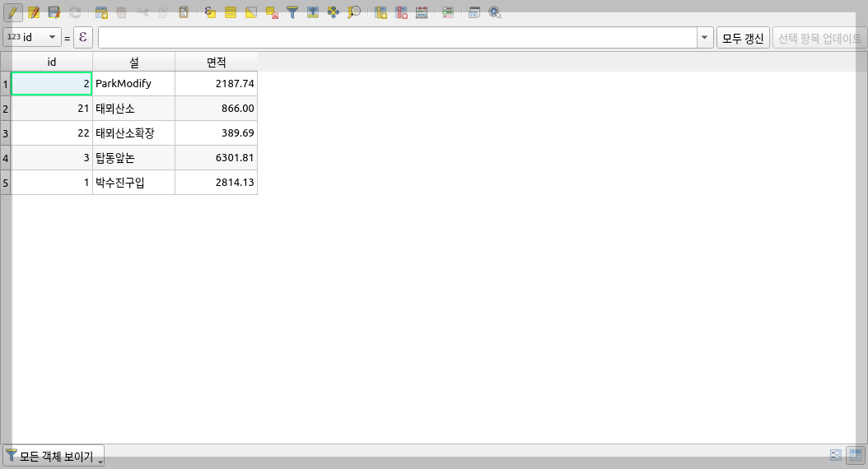Sort by the 면적 column header
Screen dimensions: 868x469
[x=216, y=62]
